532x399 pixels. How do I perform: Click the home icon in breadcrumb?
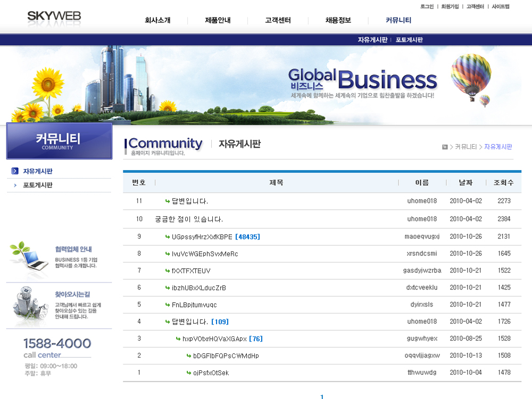pos(445,147)
